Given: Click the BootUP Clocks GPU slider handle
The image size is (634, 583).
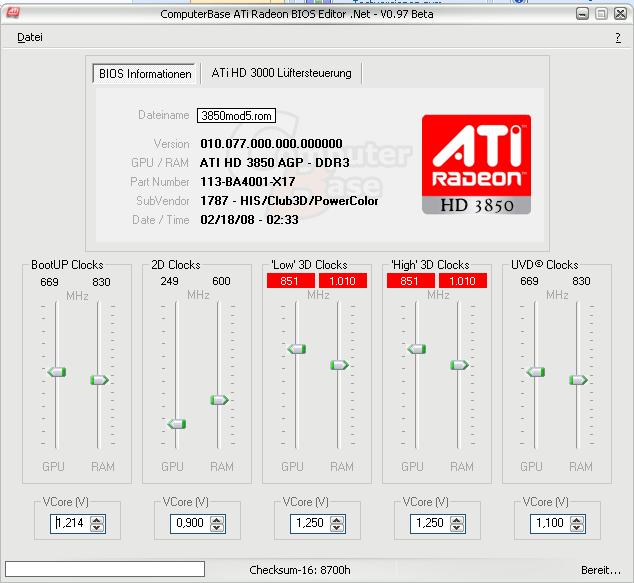Looking at the screenshot, I should pyautogui.click(x=57, y=372).
